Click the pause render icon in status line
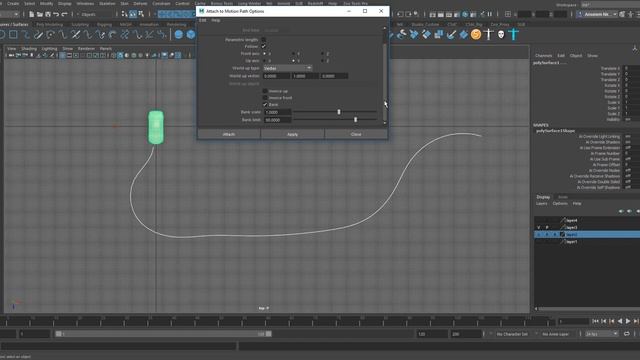 [490, 14]
